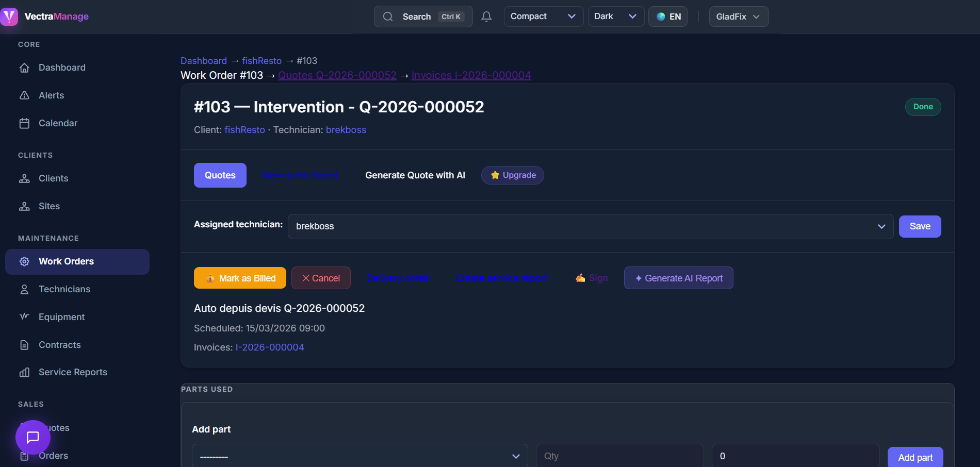
Task: Save the assigned technician
Action: [920, 226]
